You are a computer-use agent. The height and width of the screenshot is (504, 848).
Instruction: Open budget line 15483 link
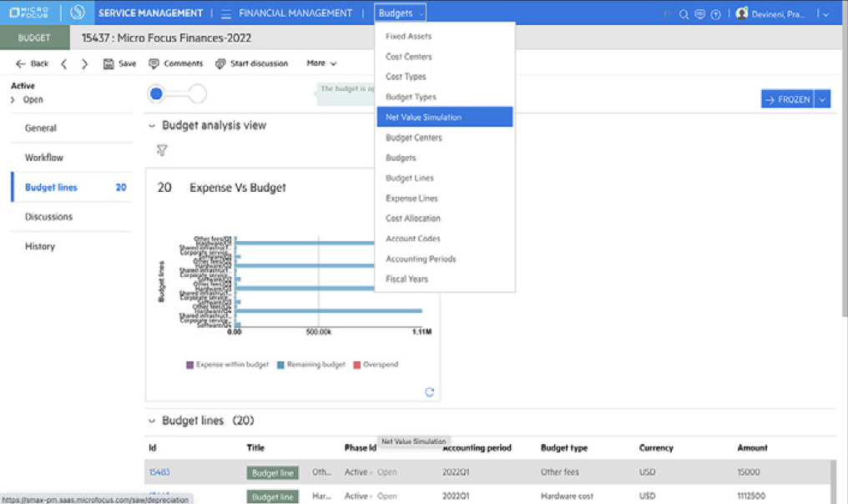159,472
